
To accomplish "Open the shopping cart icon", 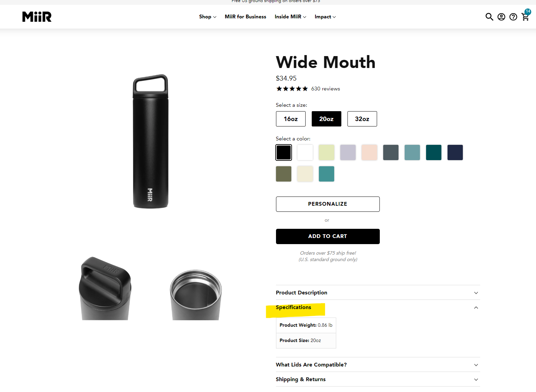I will 525,17.
